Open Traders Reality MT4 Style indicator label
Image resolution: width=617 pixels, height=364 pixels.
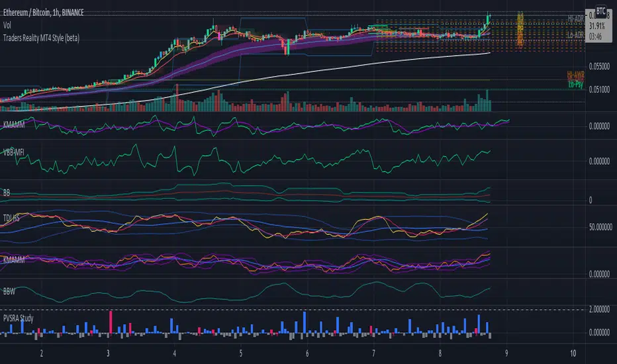pos(41,38)
